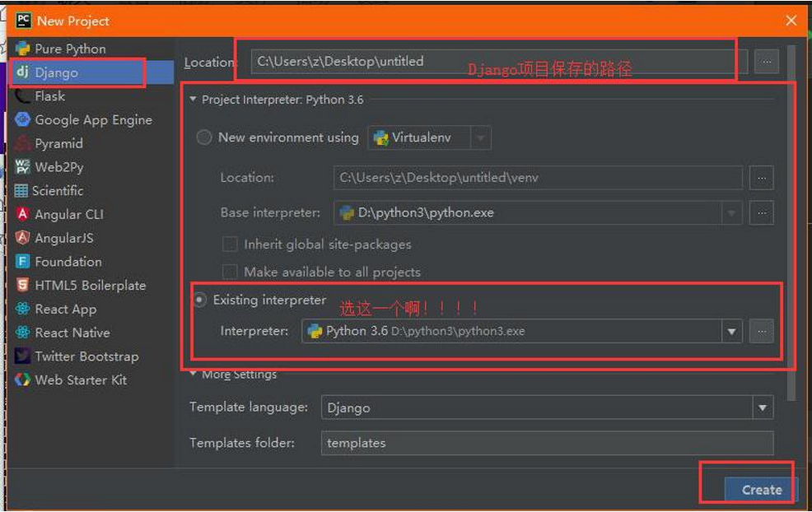The width and height of the screenshot is (812, 512).
Task: Open the Python 3.6 Interpreter dropdown
Action: click(x=732, y=332)
